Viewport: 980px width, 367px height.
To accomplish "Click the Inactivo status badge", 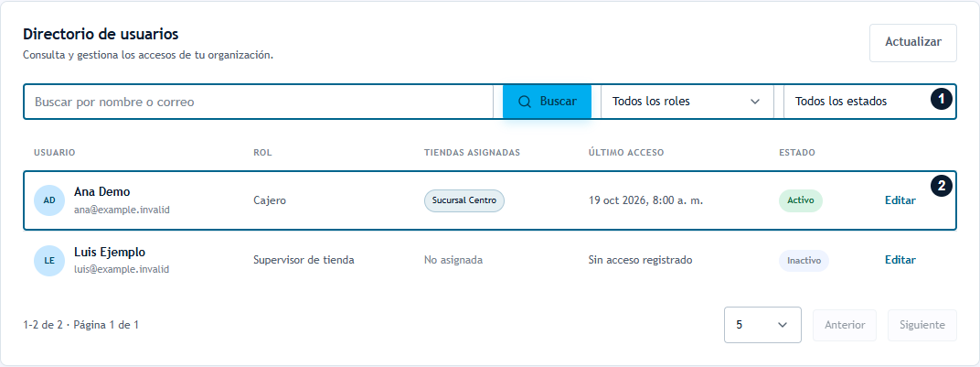I will click(x=804, y=261).
